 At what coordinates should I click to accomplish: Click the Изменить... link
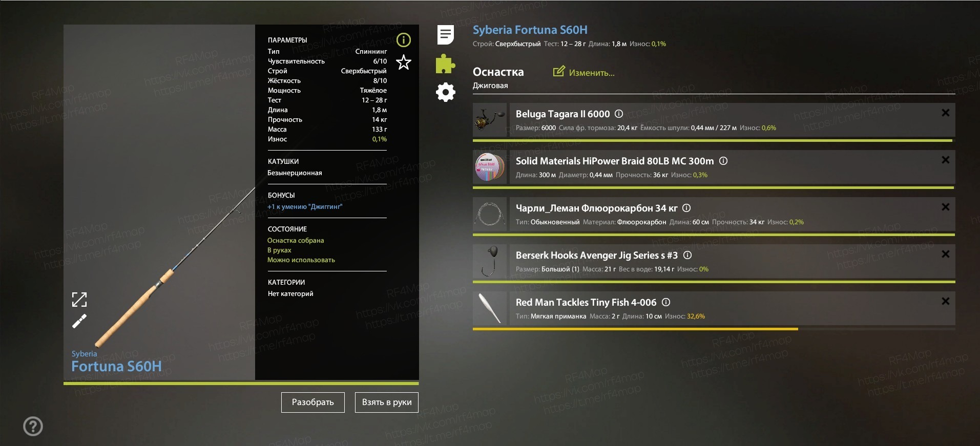pyautogui.click(x=592, y=73)
